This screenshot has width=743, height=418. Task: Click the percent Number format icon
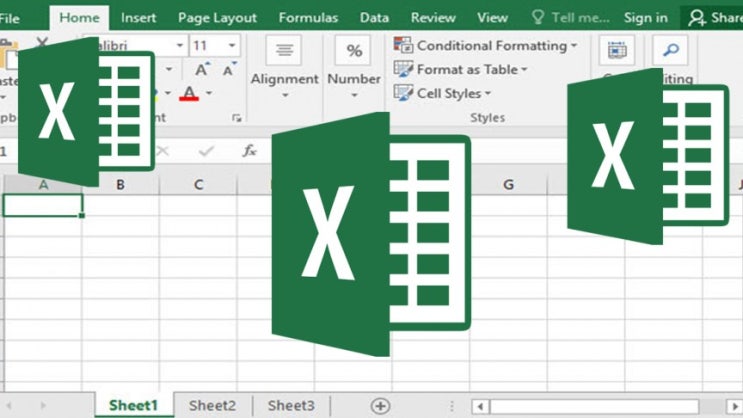tap(353, 50)
